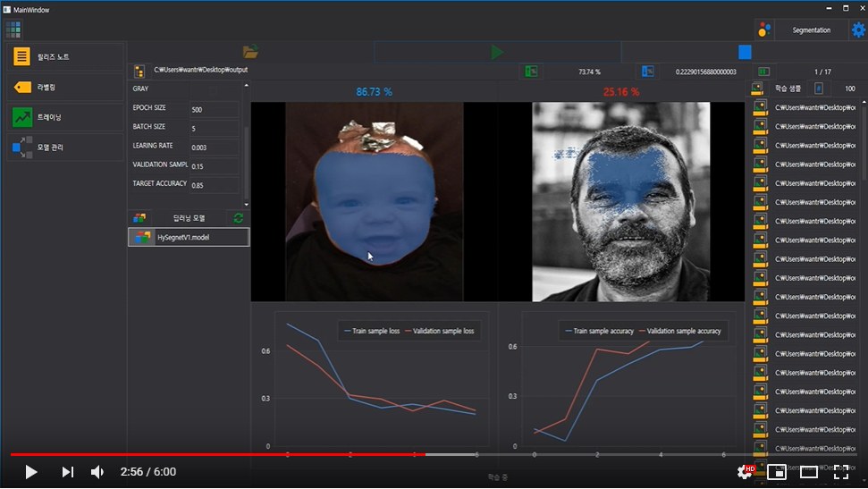Click the EPOCH SIZE field showing 500
The width and height of the screenshot is (868, 489).
[215, 109]
